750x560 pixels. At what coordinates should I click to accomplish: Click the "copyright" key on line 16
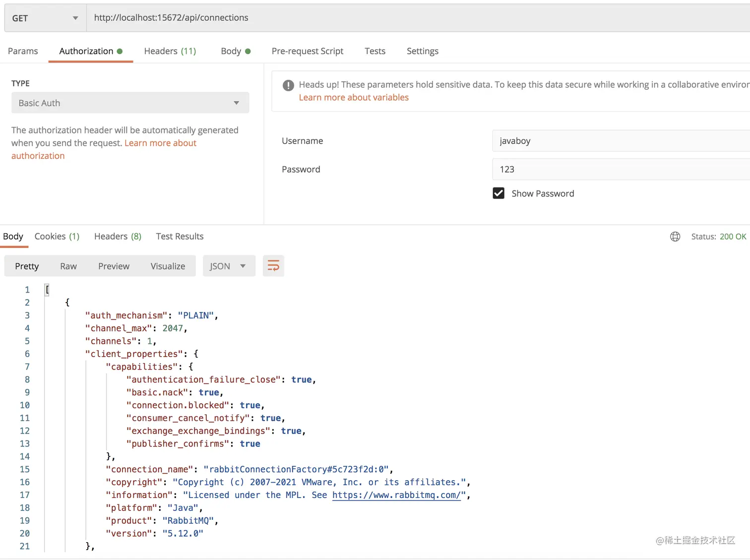[134, 482]
